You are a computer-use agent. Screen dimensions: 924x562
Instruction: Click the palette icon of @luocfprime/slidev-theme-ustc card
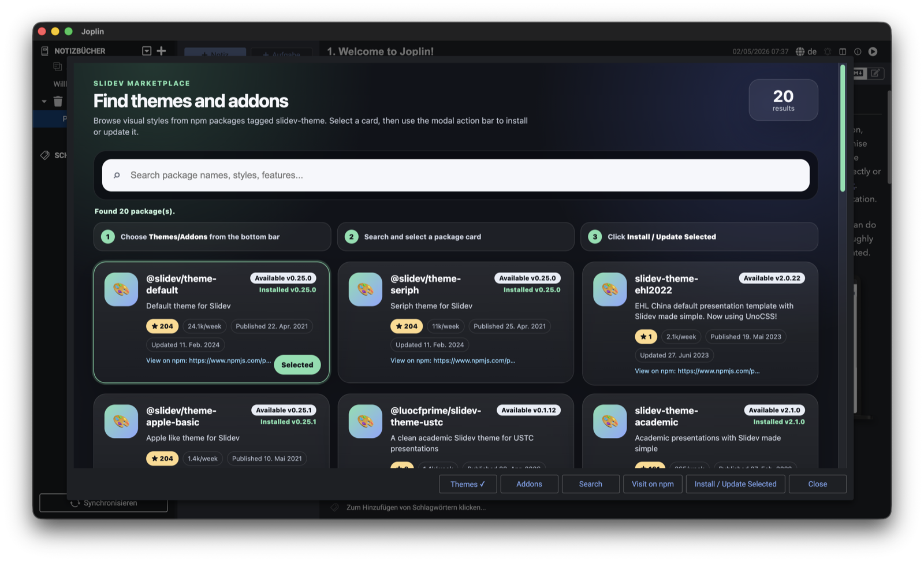point(366,422)
